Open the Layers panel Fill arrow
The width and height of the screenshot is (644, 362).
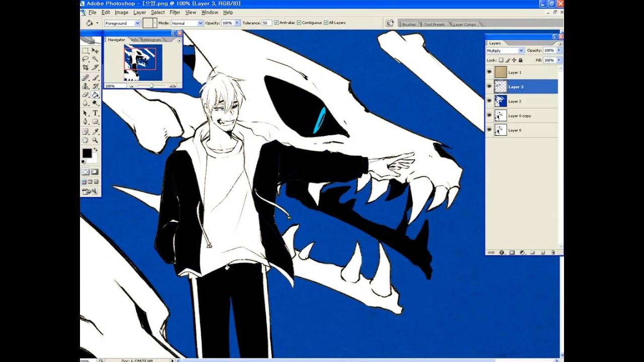point(558,60)
